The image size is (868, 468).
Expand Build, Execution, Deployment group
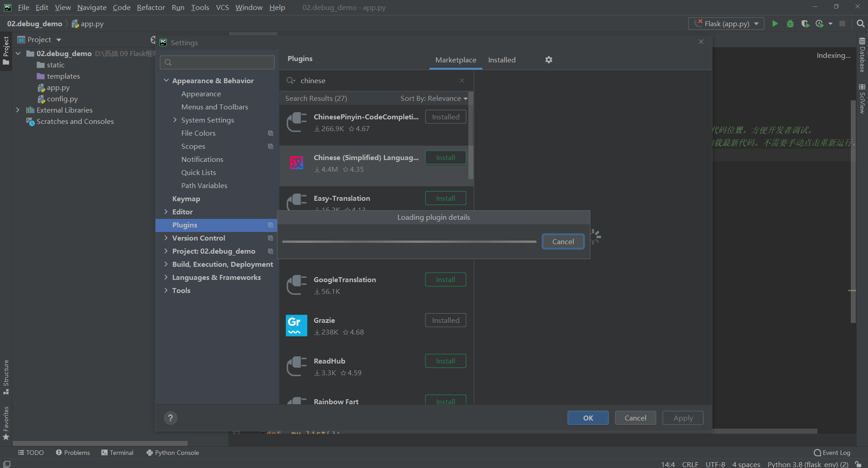[x=166, y=264]
